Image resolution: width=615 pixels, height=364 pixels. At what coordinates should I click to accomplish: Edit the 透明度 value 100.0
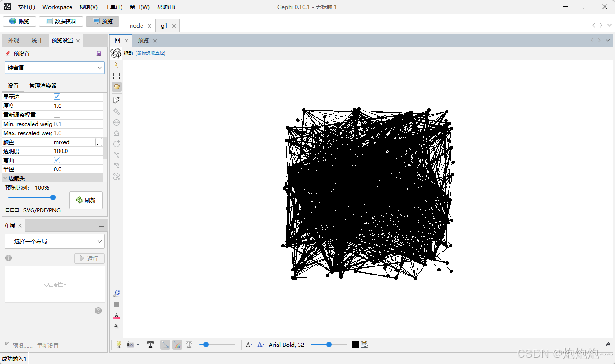tap(77, 151)
